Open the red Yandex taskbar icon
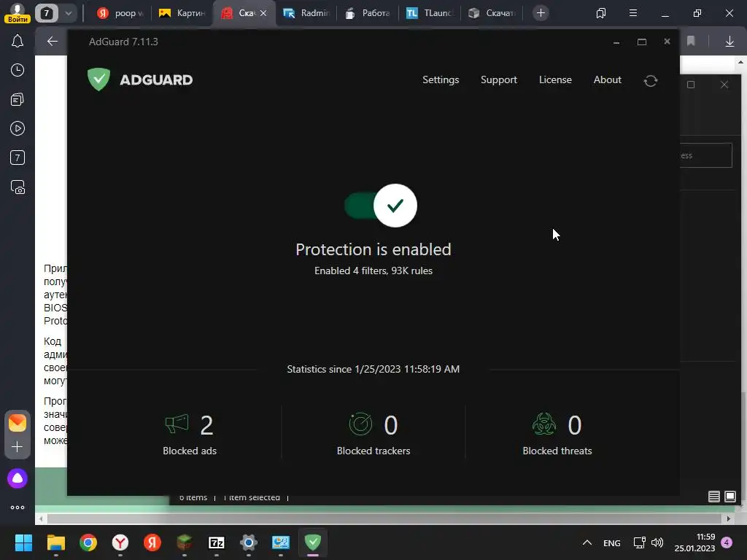Viewport: 747px width, 560px height. coord(152,542)
